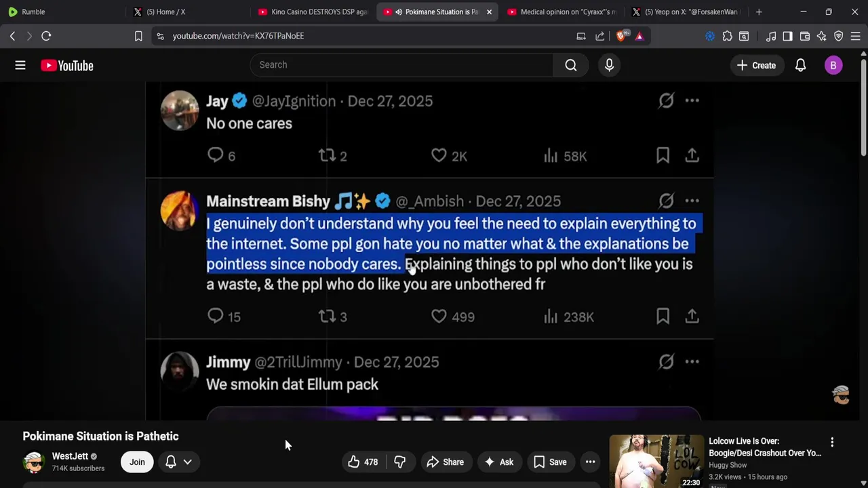Viewport: 868px width, 488px height.
Task: Dislike the video with thumbs down
Action: (x=400, y=462)
